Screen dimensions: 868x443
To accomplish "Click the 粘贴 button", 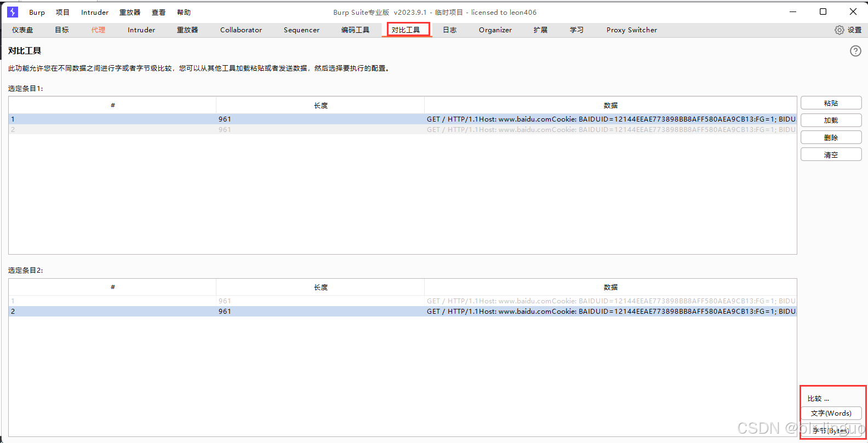I will (831, 103).
